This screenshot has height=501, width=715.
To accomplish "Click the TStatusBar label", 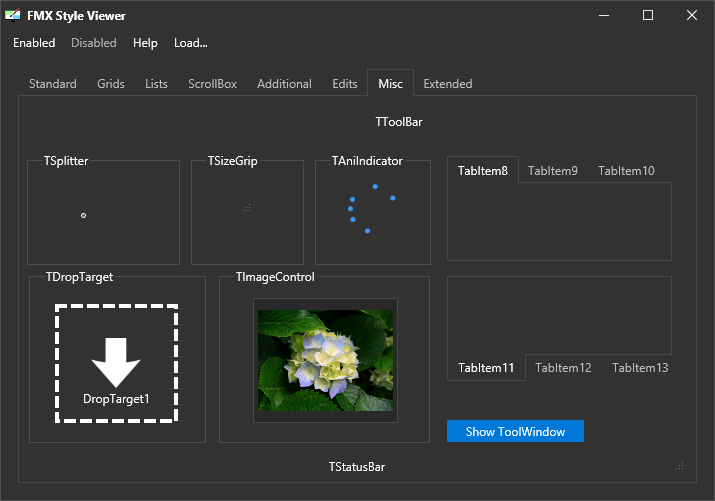I will pos(357,467).
